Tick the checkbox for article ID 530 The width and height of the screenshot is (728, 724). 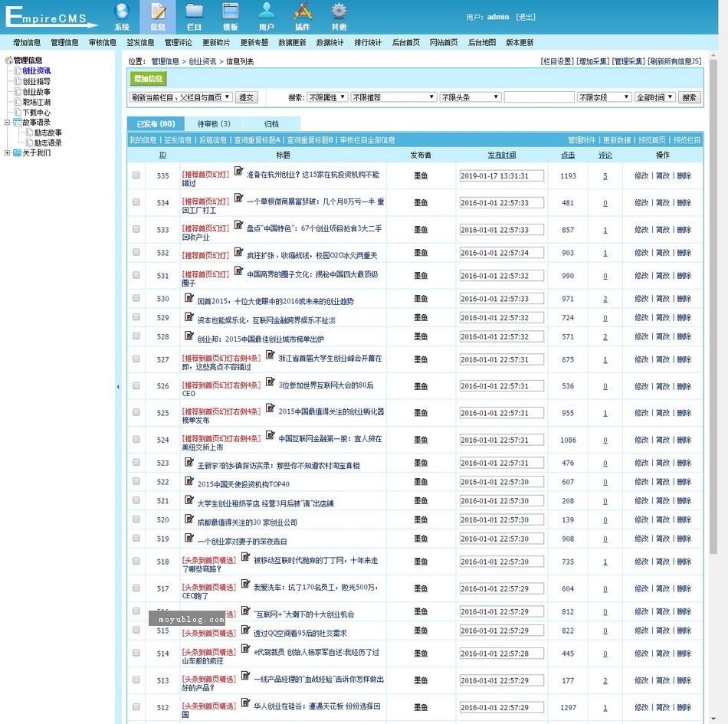[136, 299]
